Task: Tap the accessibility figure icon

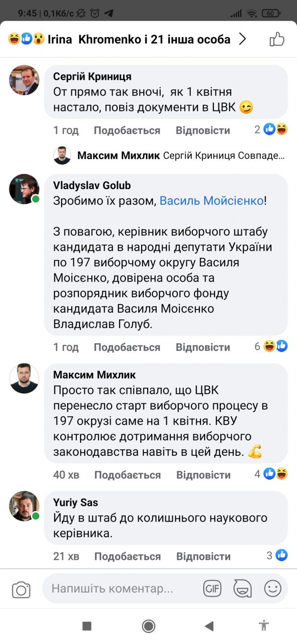Action: click(263, 626)
